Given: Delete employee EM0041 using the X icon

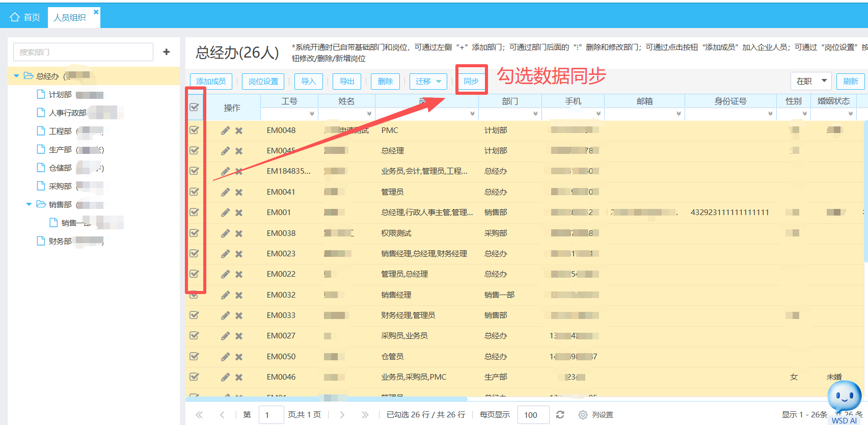Looking at the screenshot, I should 239,192.
